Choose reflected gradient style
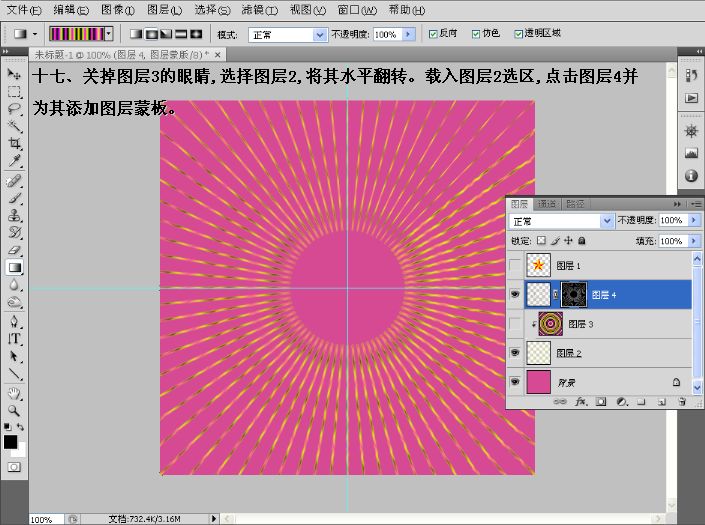 (181, 34)
